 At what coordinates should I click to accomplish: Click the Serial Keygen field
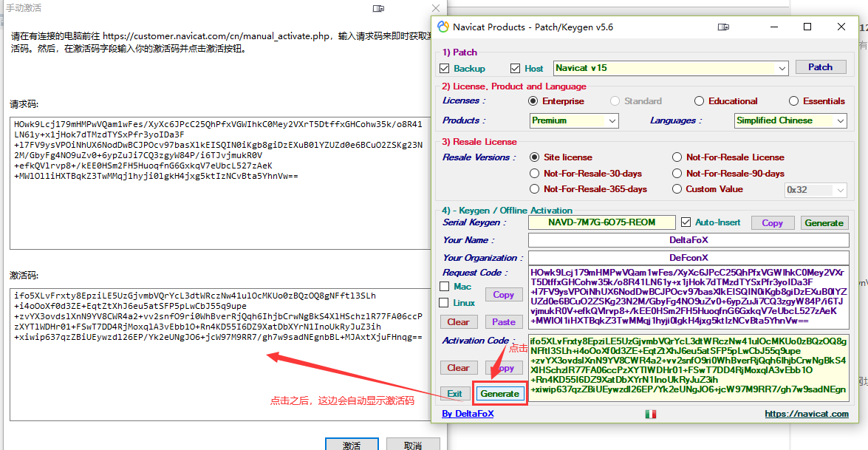point(602,222)
